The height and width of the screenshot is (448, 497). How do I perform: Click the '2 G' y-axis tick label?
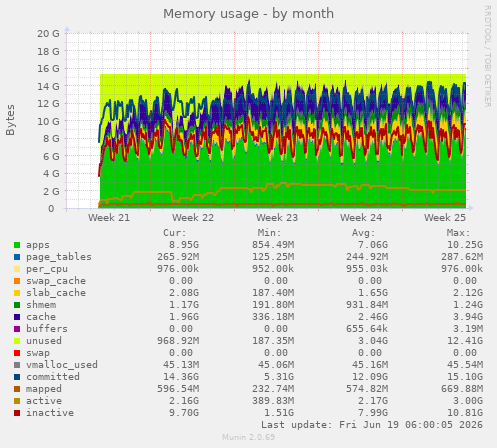point(51,191)
